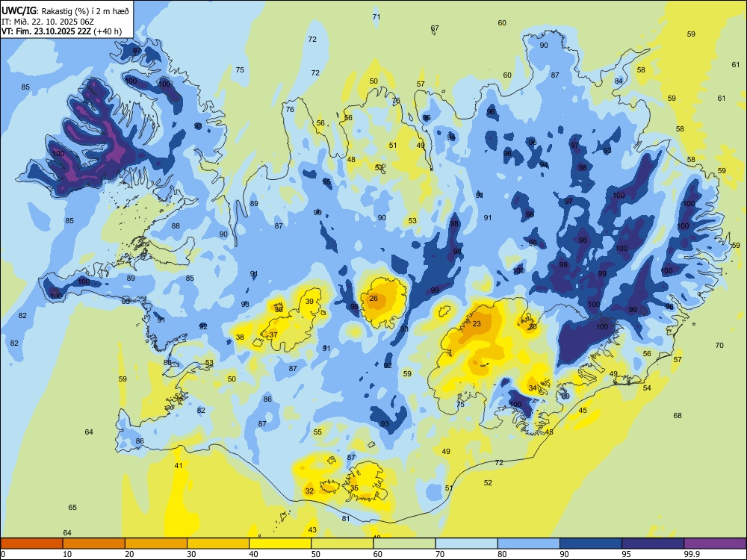Click the 'UWC/IG: Rakastig (%) í 2 m hæð' title
The image size is (747, 560).
pyautogui.click(x=65, y=10)
